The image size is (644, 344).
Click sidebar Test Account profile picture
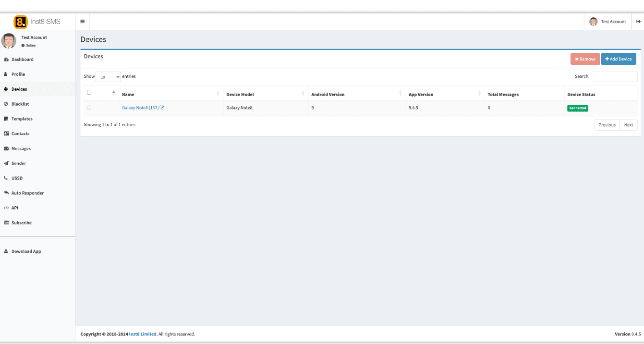click(x=9, y=41)
